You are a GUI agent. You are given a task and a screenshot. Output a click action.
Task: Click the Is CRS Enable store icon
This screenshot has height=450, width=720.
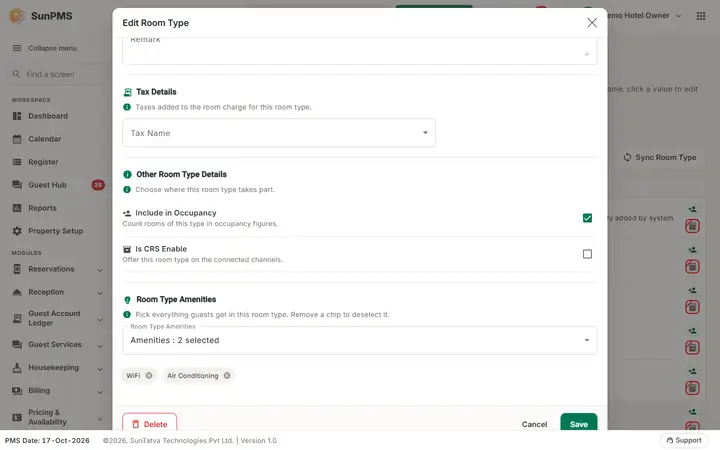point(127,249)
